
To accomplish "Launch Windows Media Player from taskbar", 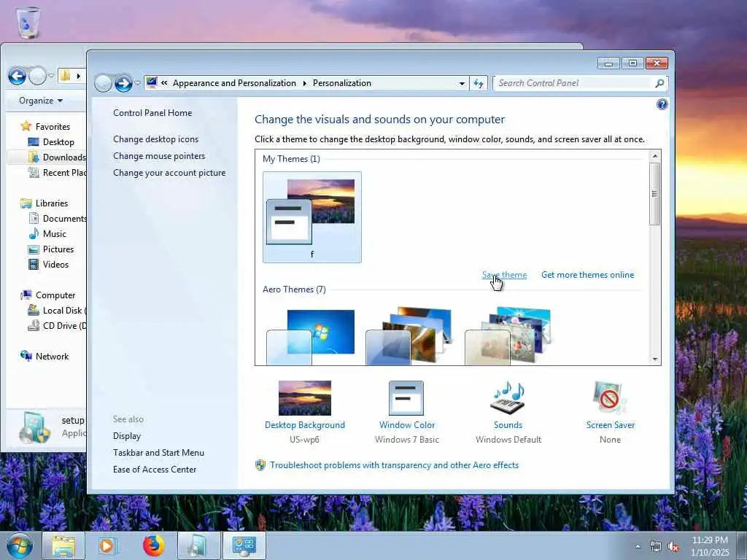I will [x=107, y=545].
